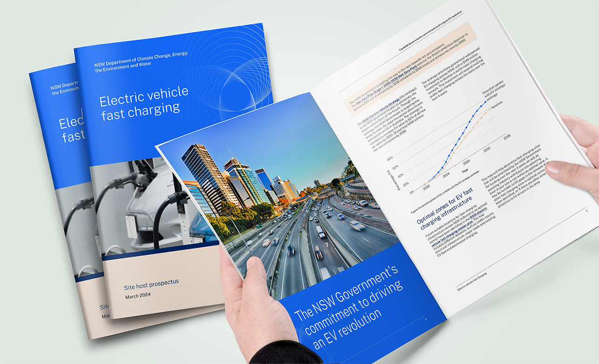Image resolution: width=599 pixels, height=364 pixels.
Task: Click page number "7" on the right page
Action: 586,210
